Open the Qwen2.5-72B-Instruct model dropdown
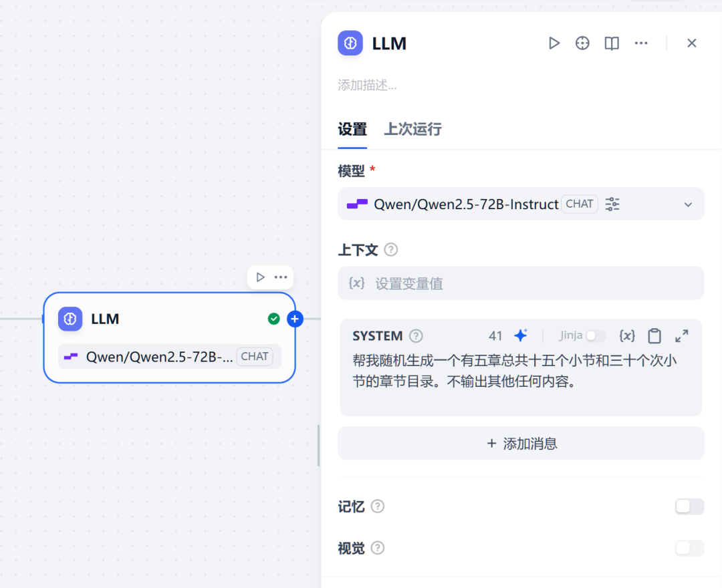 pos(688,204)
